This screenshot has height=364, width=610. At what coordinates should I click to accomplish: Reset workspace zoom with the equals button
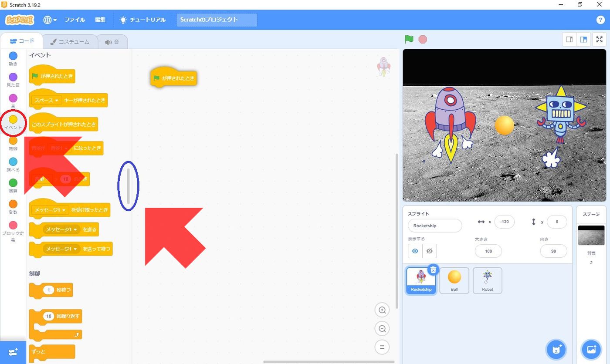[382, 347]
